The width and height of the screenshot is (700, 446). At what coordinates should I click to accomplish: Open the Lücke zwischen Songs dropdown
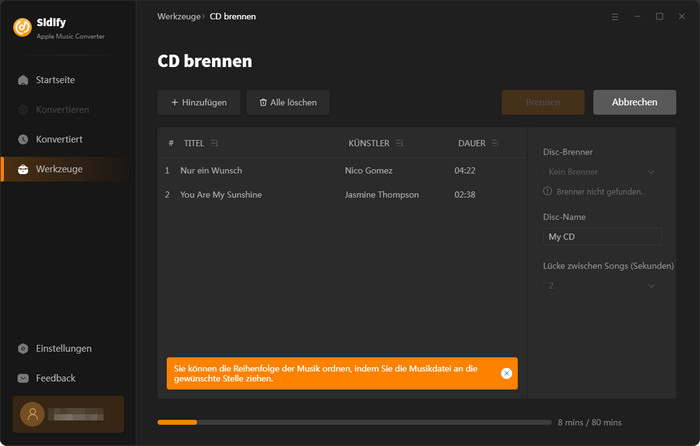(602, 286)
